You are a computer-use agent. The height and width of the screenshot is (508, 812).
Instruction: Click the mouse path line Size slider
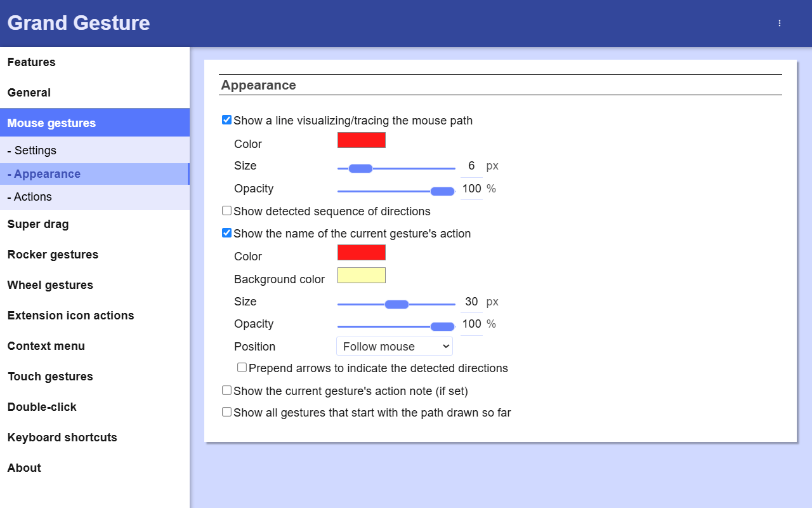tap(396, 168)
